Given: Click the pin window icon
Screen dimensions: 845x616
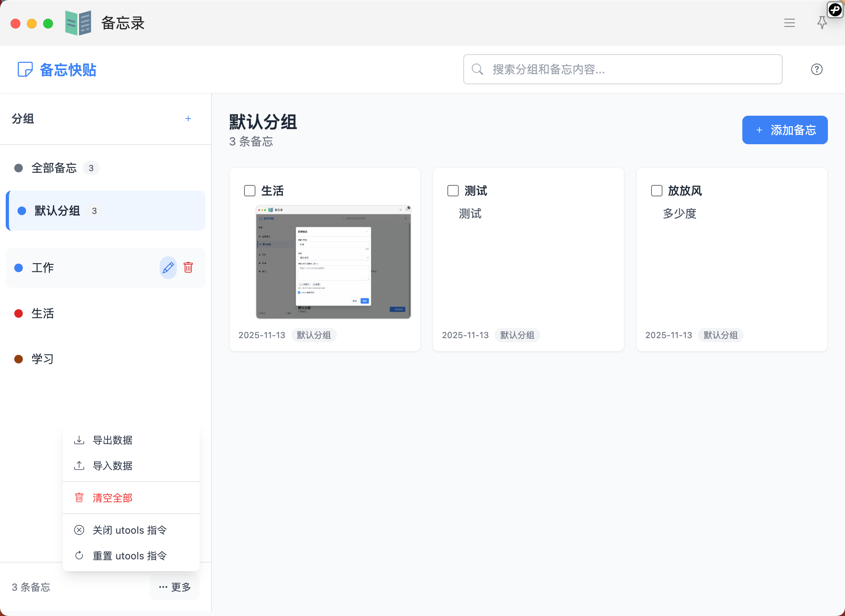Looking at the screenshot, I should (822, 23).
